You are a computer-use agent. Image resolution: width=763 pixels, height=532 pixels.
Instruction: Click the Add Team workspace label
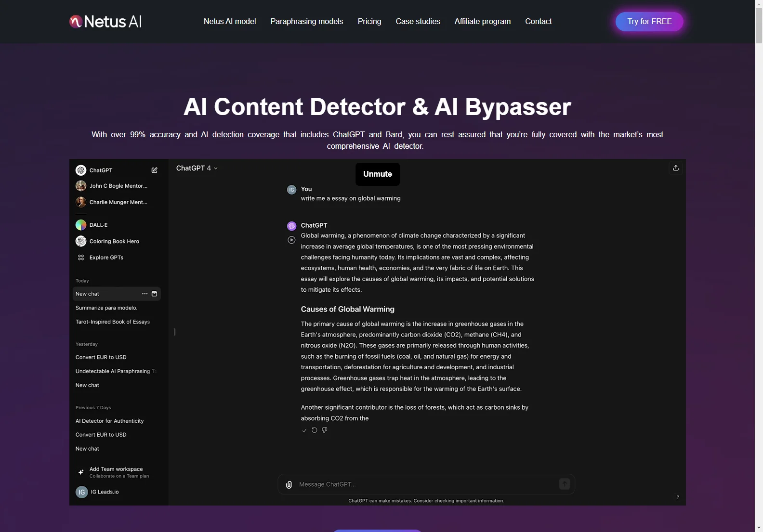[116, 469]
